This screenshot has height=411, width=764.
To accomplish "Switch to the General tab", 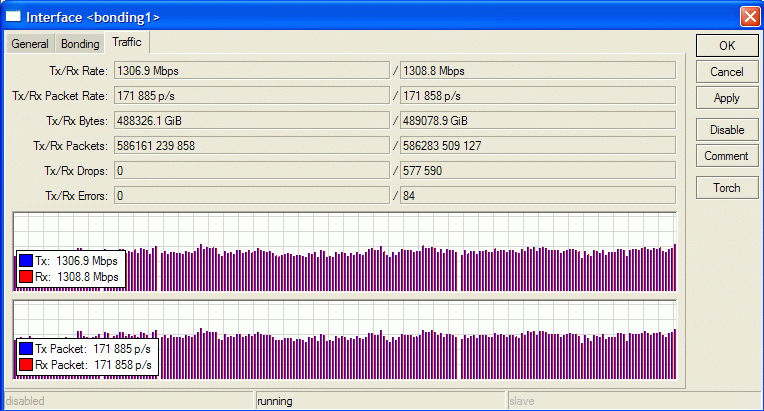I will point(30,44).
